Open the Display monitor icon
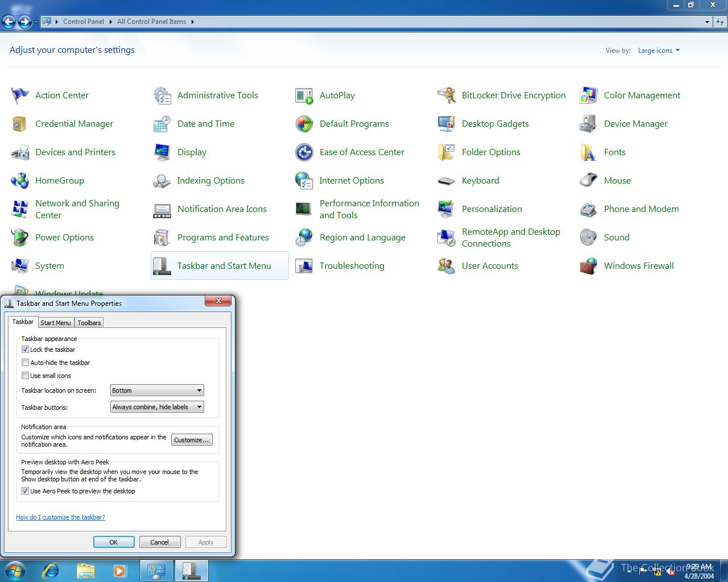 [162, 152]
